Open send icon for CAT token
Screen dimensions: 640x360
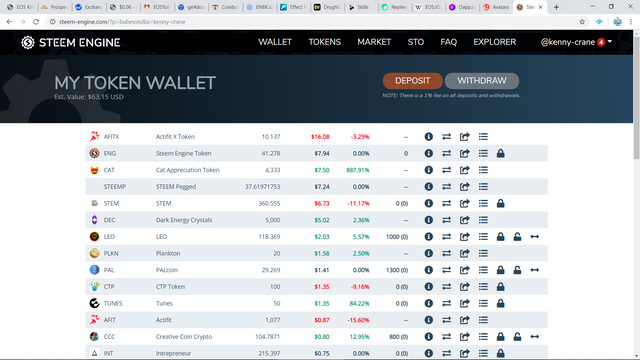464,170
